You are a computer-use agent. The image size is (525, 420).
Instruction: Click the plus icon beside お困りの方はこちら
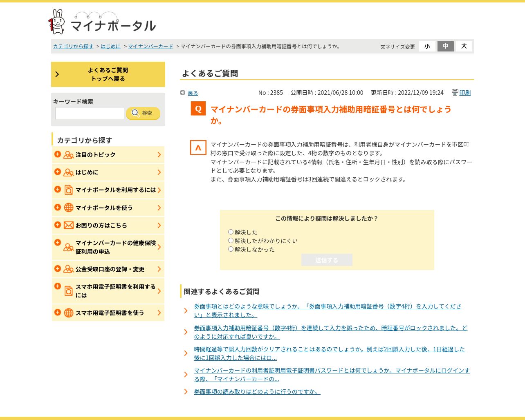[x=58, y=225]
